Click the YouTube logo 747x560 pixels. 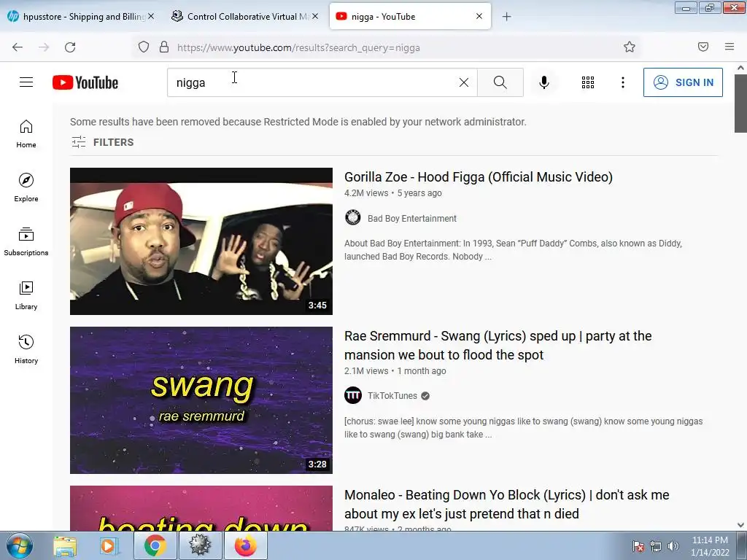[x=85, y=82]
